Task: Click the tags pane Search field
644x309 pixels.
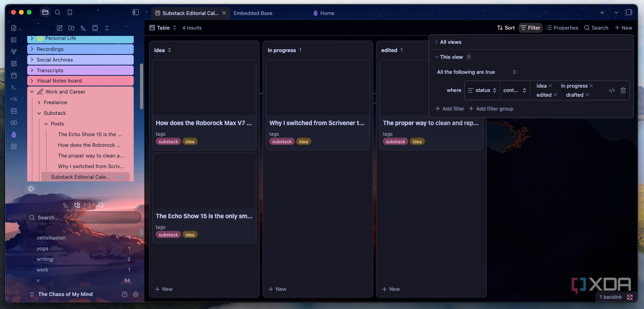Action: coord(84,217)
